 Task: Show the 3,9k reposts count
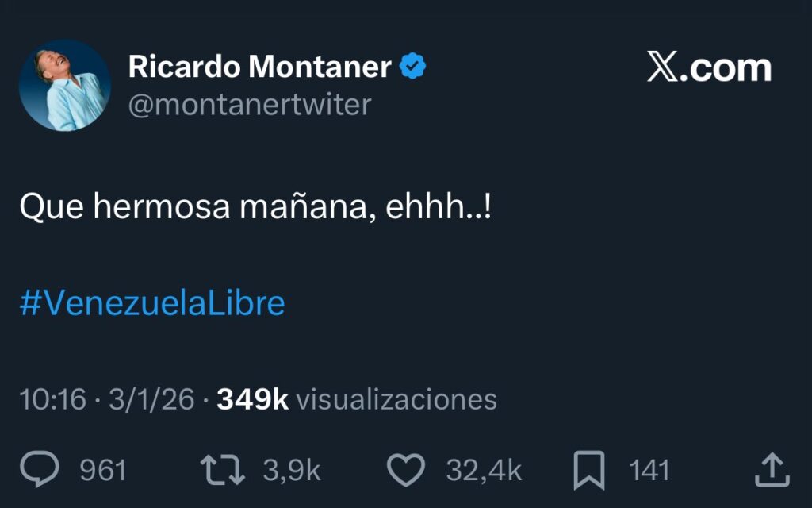(291, 471)
